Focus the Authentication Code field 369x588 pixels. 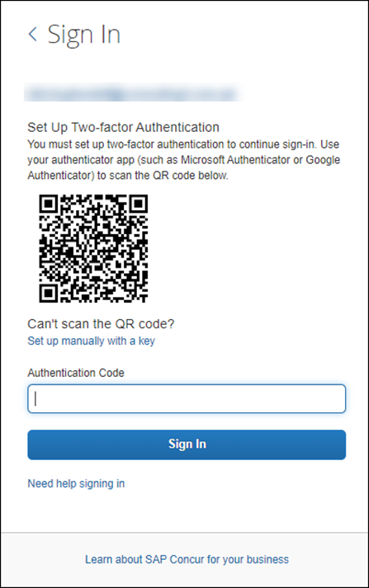click(187, 398)
